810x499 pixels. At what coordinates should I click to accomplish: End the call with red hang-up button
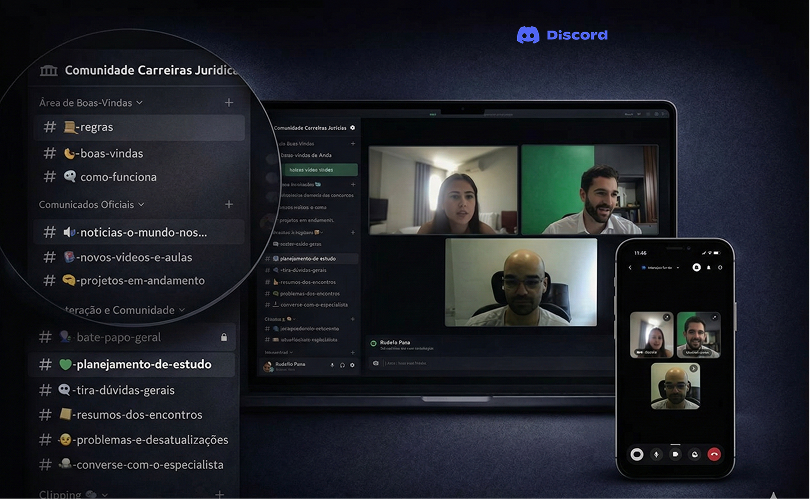click(714, 453)
